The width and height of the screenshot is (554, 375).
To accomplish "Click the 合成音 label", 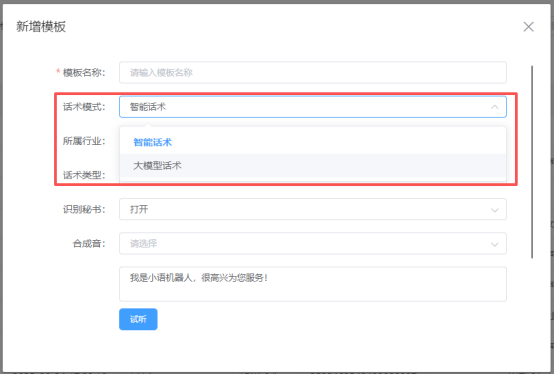I will point(89,244).
